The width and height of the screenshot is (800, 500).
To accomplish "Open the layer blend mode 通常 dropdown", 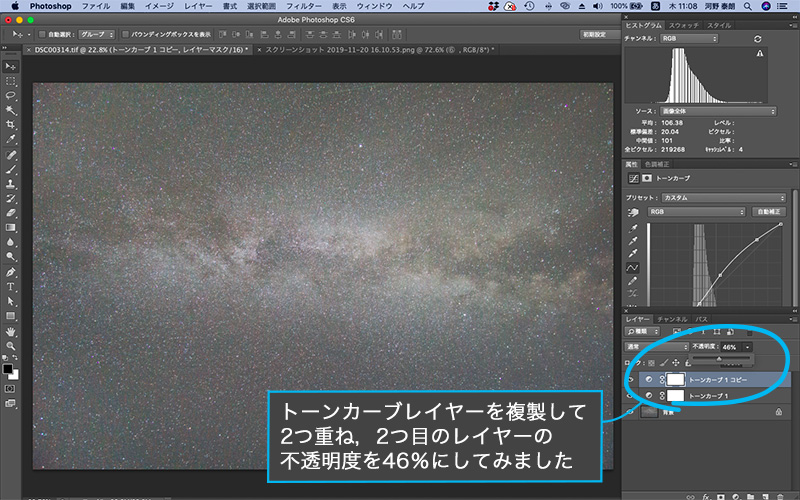I will [x=657, y=347].
